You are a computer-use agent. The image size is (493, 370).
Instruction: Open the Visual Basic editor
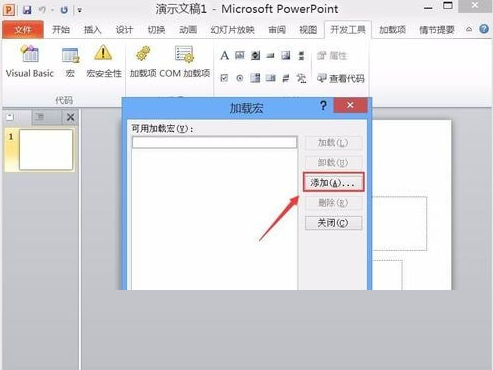[30, 62]
